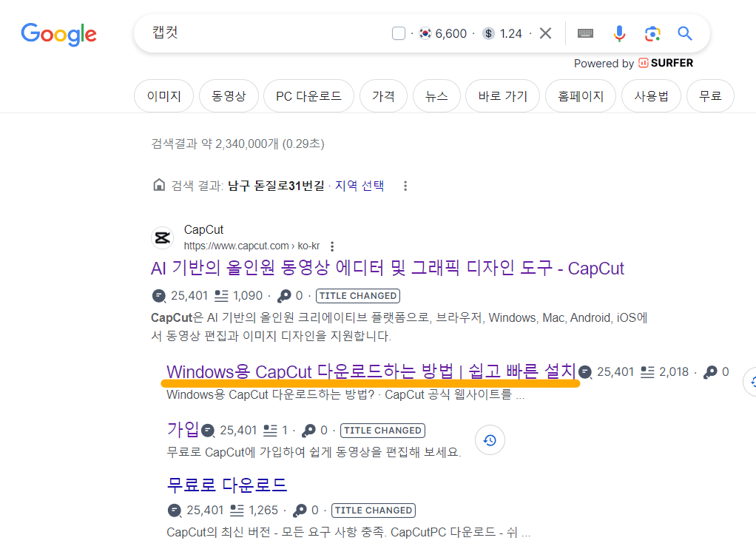The image size is (756, 549).
Task: Click word count icon beside 2,018
Action: [x=647, y=372]
